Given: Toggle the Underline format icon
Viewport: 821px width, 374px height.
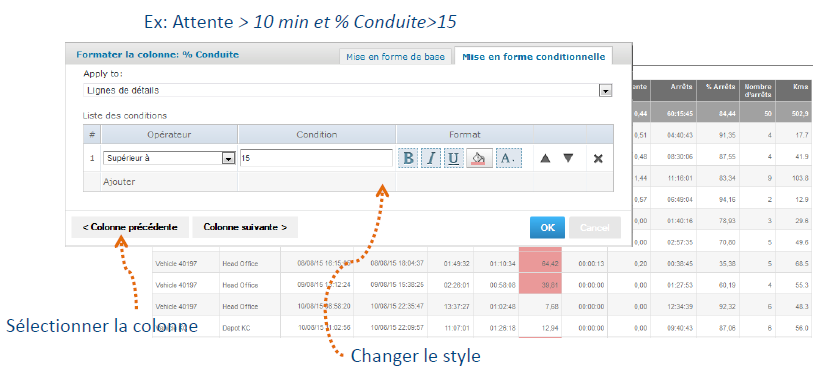Looking at the screenshot, I should click(x=454, y=158).
